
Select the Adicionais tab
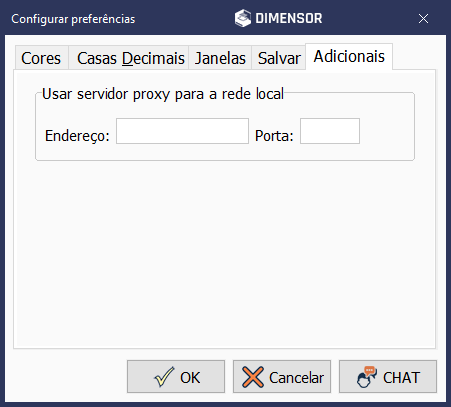349,56
